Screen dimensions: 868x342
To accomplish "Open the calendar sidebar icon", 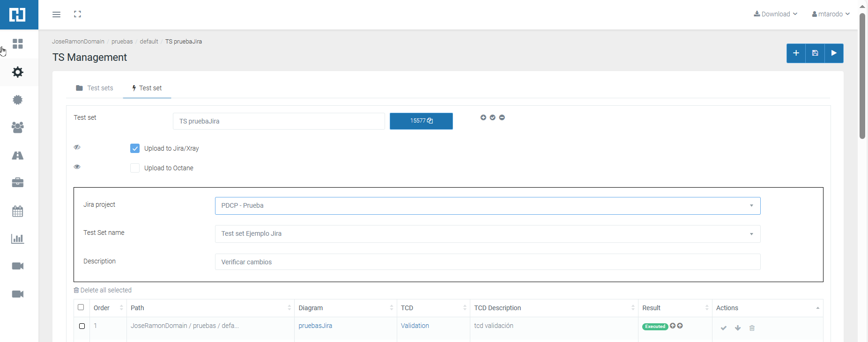I will [18, 211].
